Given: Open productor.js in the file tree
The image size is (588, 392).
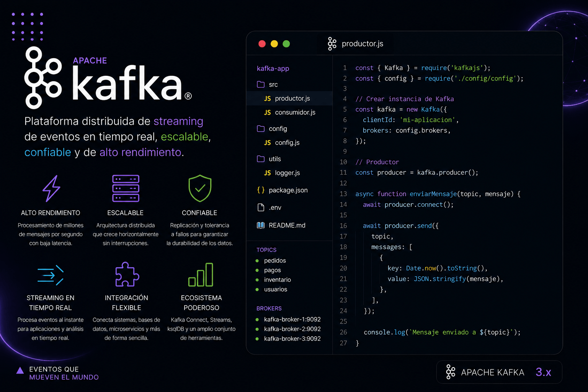Looking at the screenshot, I should click(290, 98).
